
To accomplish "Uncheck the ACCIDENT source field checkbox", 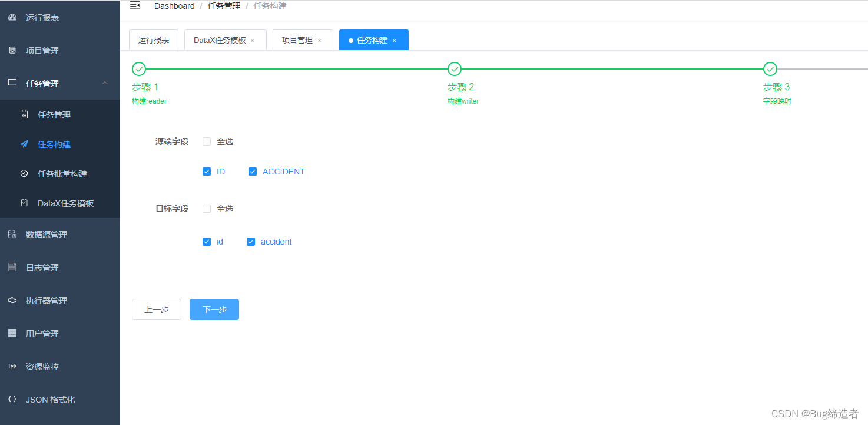I will click(x=253, y=171).
